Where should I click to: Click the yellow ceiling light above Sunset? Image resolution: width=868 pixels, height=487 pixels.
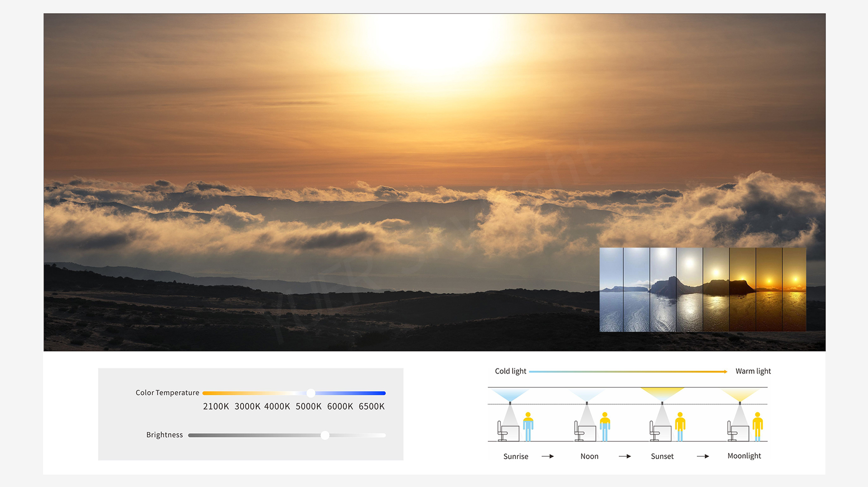pos(662,395)
